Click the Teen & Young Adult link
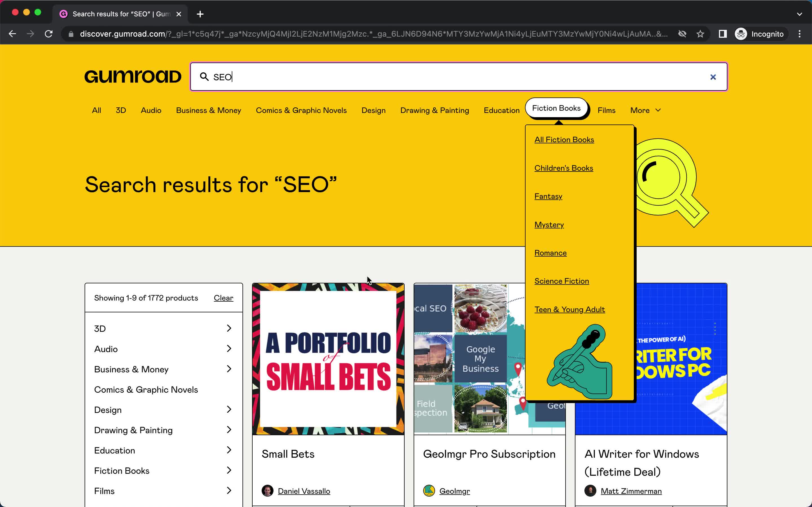The image size is (812, 507). (570, 309)
